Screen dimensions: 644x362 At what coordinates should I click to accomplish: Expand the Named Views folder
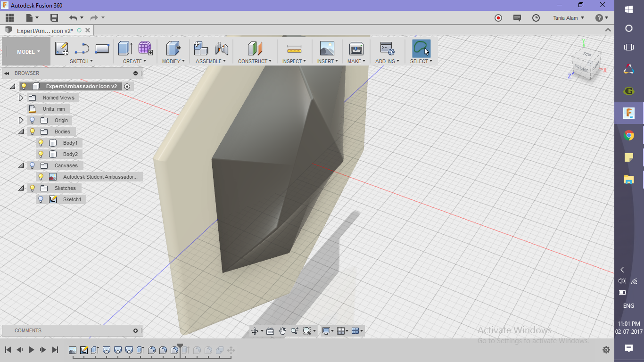click(x=21, y=98)
